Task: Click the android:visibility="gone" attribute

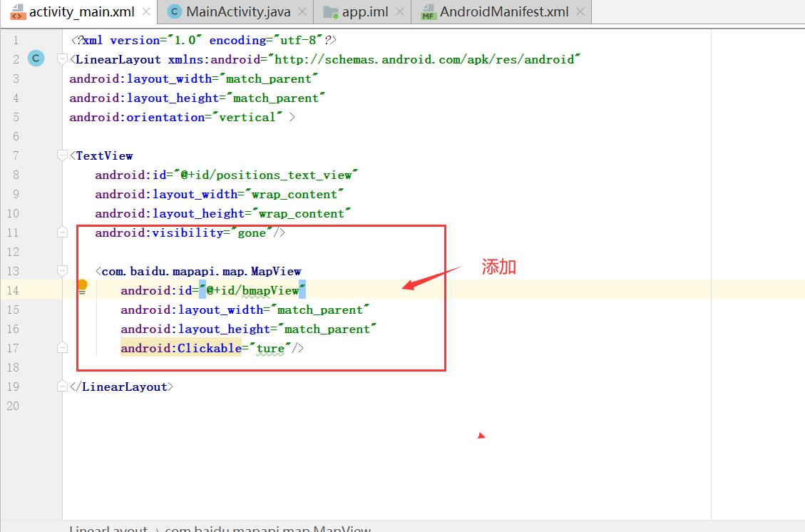Action: (x=183, y=232)
